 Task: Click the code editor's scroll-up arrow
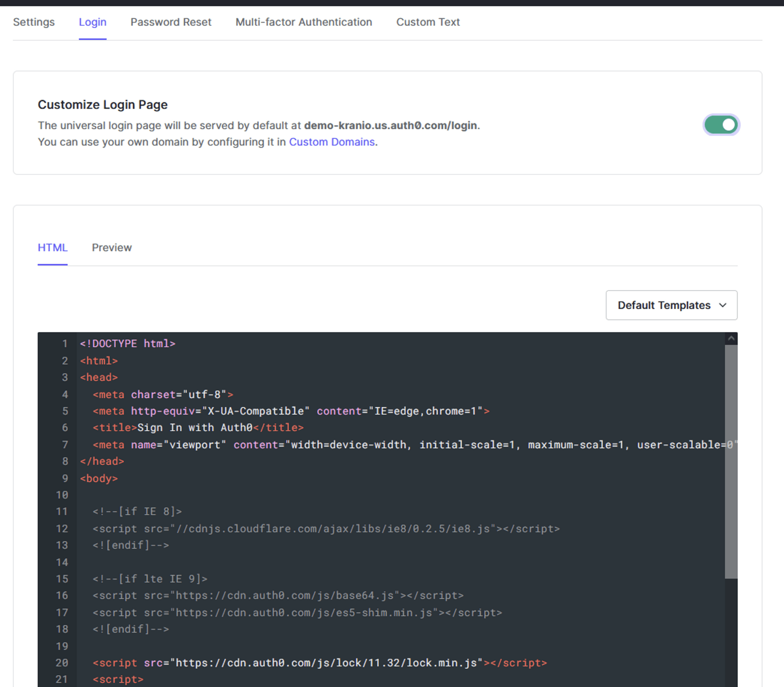(731, 338)
